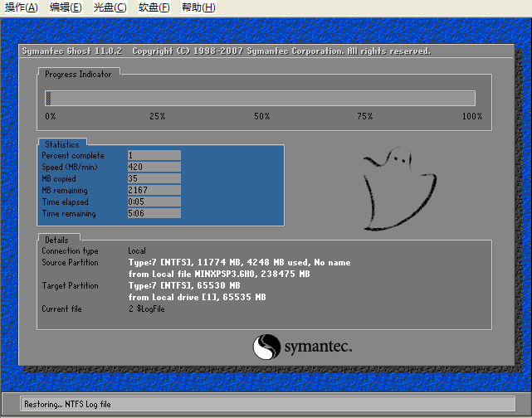532x418 pixels.
Task: Open the 编辑(E) menu
Action: [x=66, y=7]
